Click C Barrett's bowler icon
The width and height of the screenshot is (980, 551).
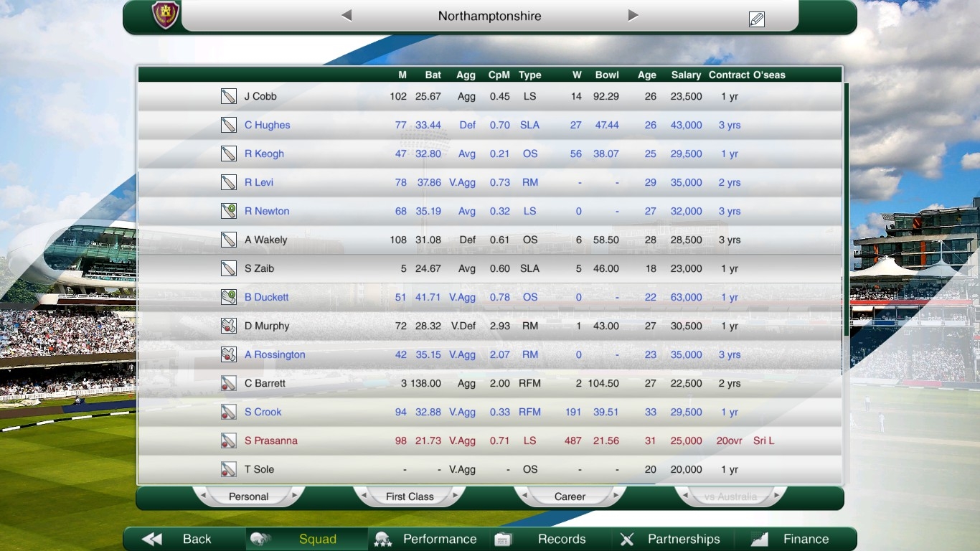(229, 383)
